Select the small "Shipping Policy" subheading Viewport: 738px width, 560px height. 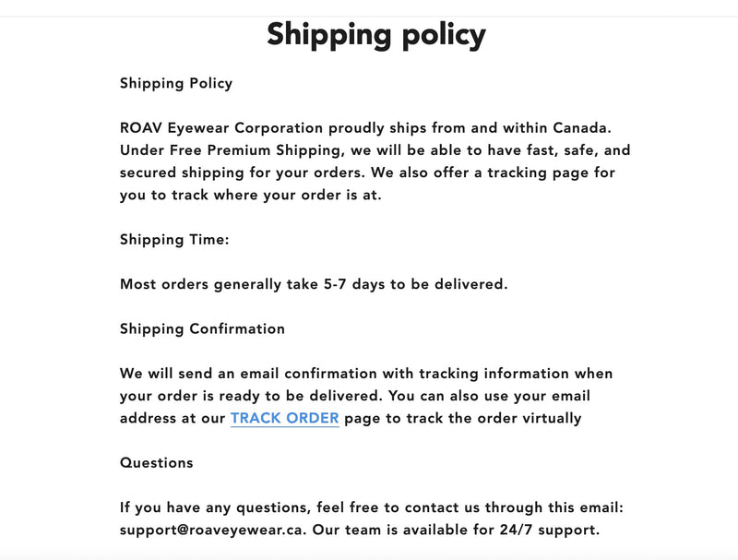coord(175,83)
